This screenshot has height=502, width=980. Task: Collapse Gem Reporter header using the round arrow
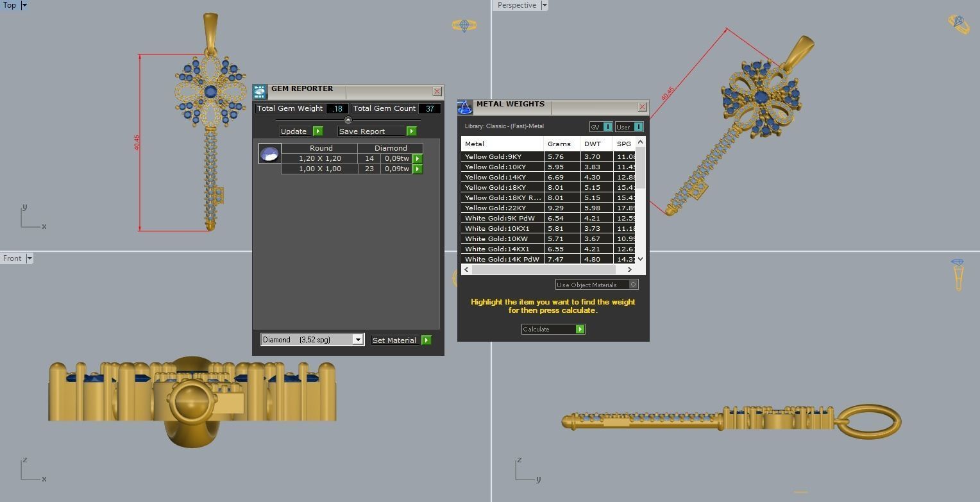click(348, 120)
